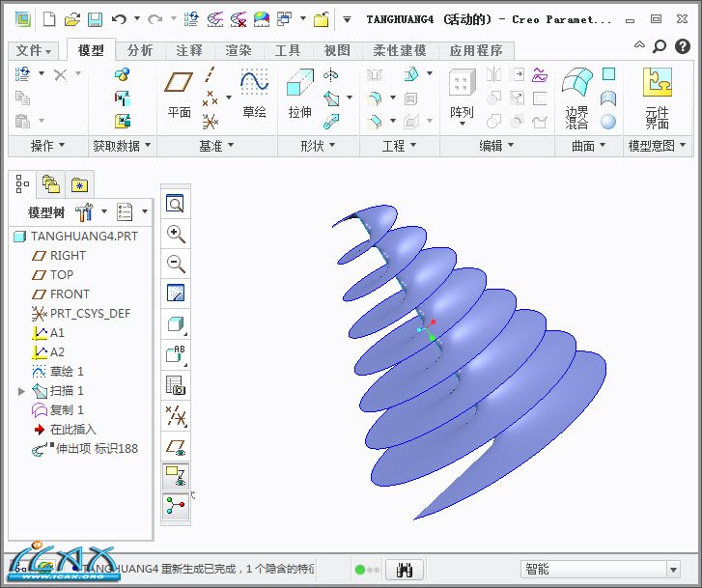Click the Zoom In icon
Viewport: 702px width, 588px height.
click(x=176, y=234)
